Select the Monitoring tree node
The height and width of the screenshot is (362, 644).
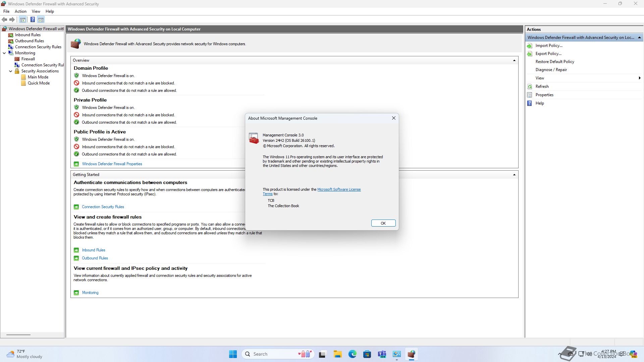pos(25,53)
